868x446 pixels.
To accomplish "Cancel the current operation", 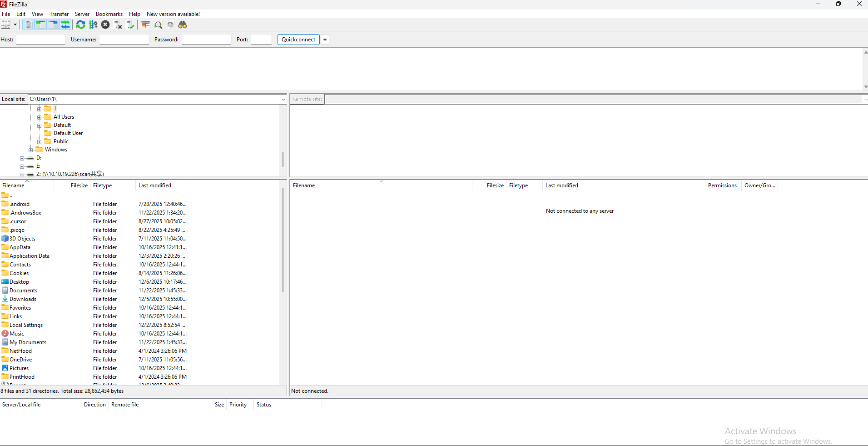I will pos(105,25).
